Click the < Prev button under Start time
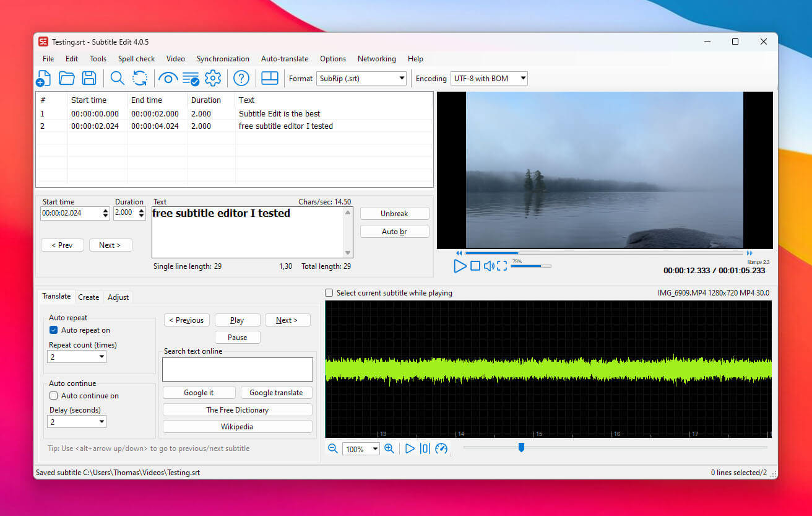 tap(63, 245)
